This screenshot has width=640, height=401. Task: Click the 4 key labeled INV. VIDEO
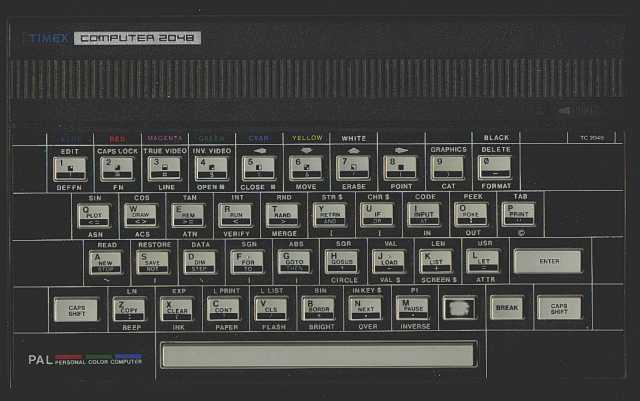[211, 169]
